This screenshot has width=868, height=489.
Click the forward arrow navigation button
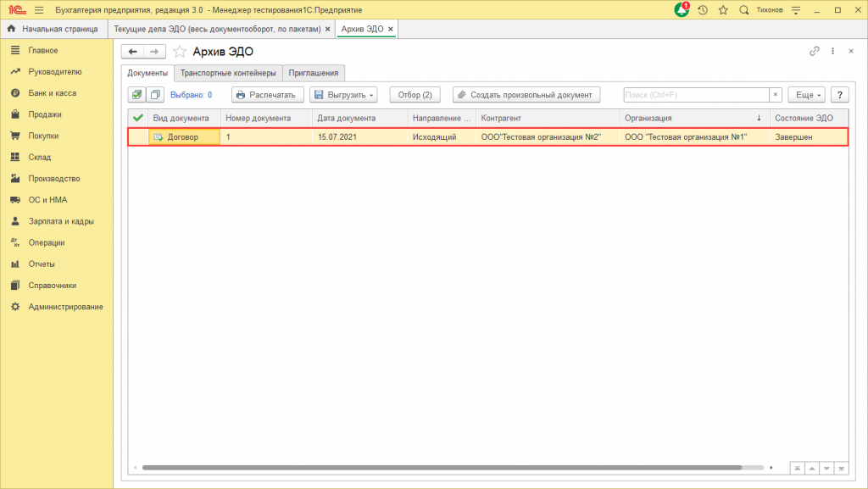click(154, 52)
